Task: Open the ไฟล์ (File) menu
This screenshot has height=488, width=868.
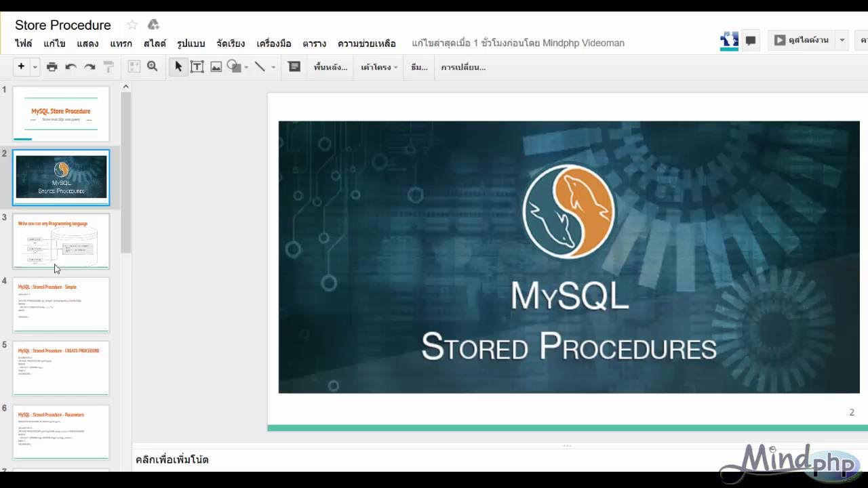Action: pyautogui.click(x=24, y=43)
